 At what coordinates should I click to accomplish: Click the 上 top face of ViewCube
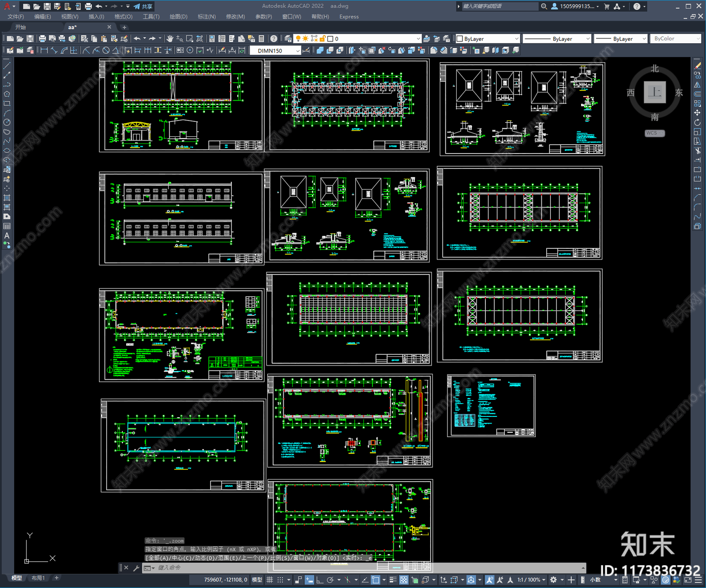[x=655, y=93]
